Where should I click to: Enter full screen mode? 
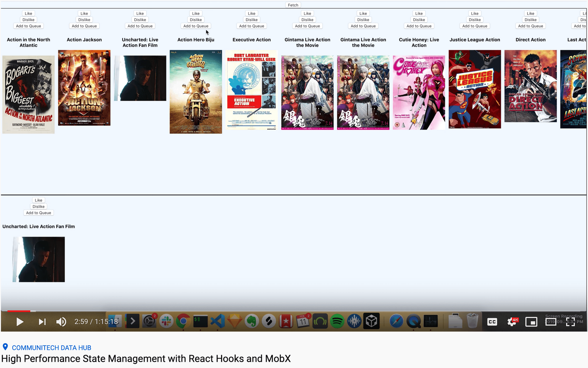[x=570, y=322]
